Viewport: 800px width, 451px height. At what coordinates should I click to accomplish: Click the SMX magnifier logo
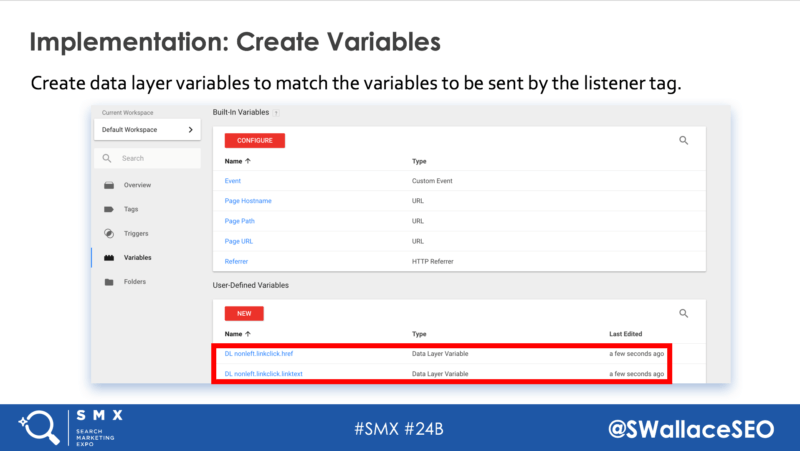coord(39,427)
